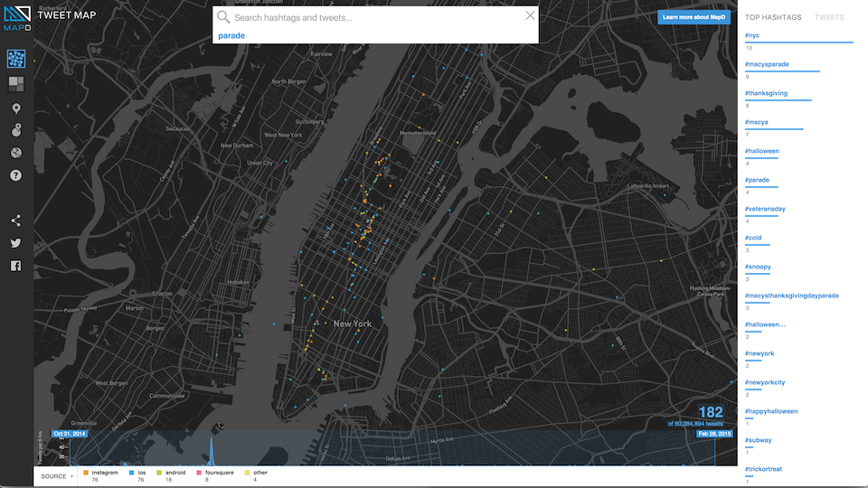
Task: Click the other yellow color swatch
Action: 248,473
